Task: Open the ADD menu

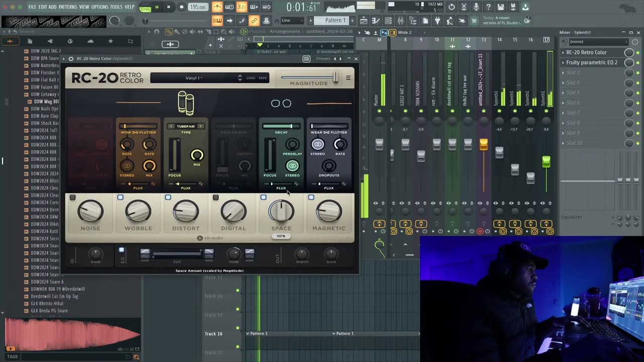Action: click(52, 7)
